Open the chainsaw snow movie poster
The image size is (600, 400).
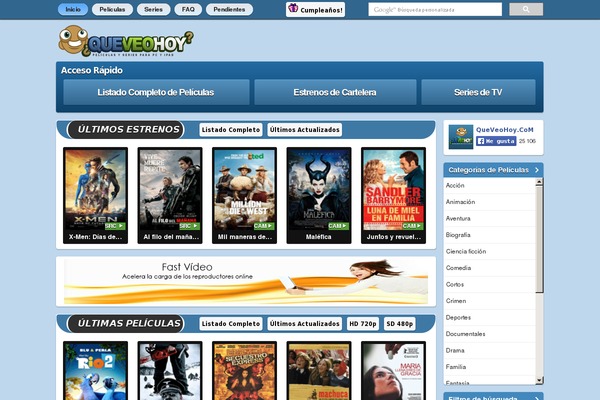[170, 371]
